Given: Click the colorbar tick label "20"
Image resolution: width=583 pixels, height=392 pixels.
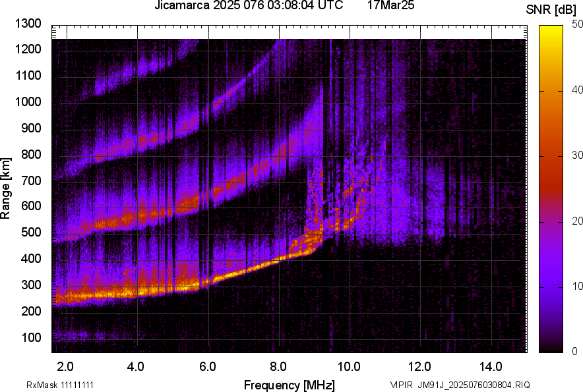Looking at the screenshot, I should click(578, 221).
